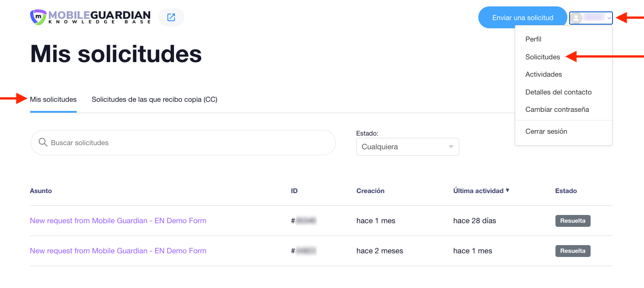The width and height of the screenshot is (644, 288).
Task: Choose Cambiar contraseña in the menu
Action: pos(557,110)
